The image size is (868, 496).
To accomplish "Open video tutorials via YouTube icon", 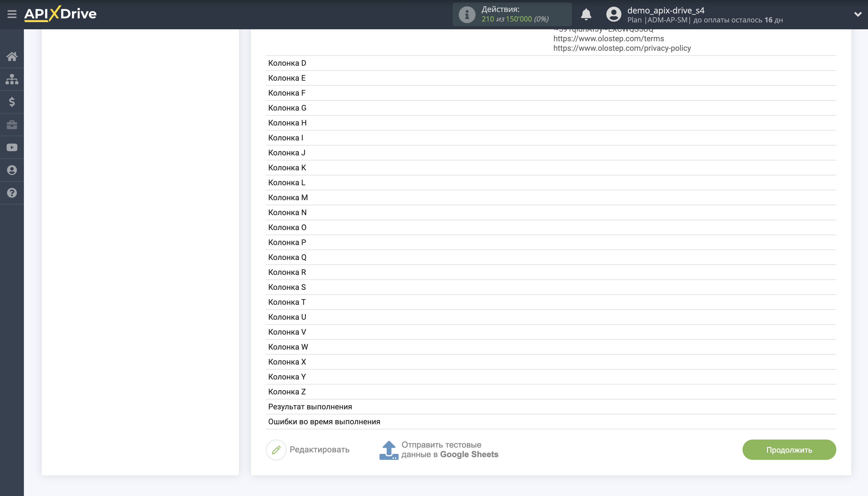I will click(12, 147).
